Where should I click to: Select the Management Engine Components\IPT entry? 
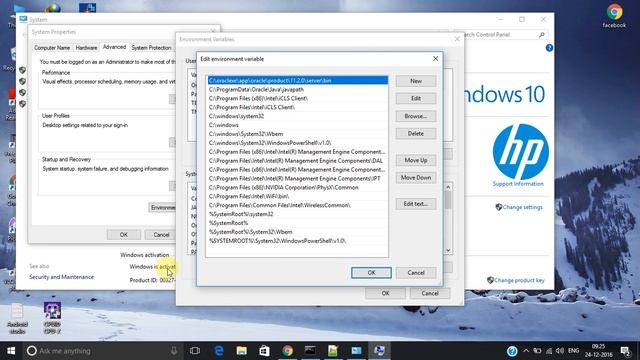[298, 178]
